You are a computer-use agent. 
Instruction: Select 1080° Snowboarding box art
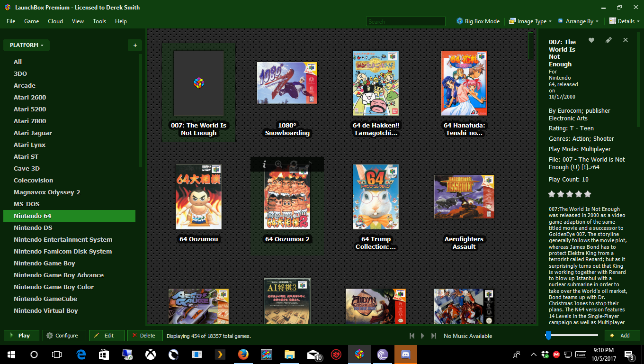[287, 83]
